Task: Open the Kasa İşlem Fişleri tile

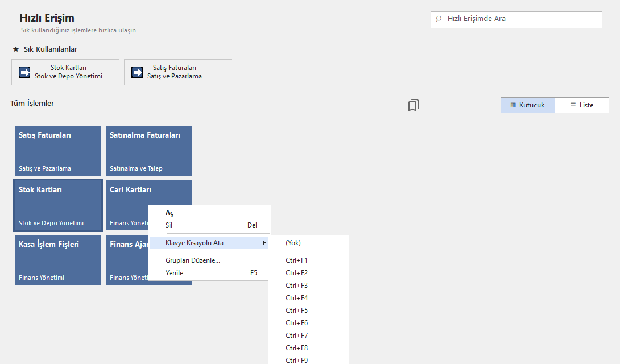Action: [x=57, y=260]
